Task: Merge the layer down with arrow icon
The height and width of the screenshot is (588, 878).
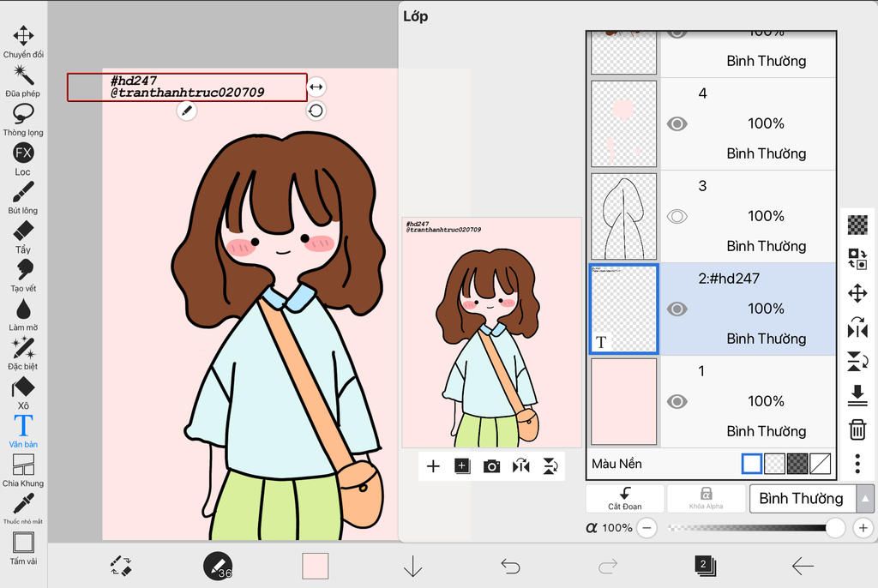Action: click(857, 395)
